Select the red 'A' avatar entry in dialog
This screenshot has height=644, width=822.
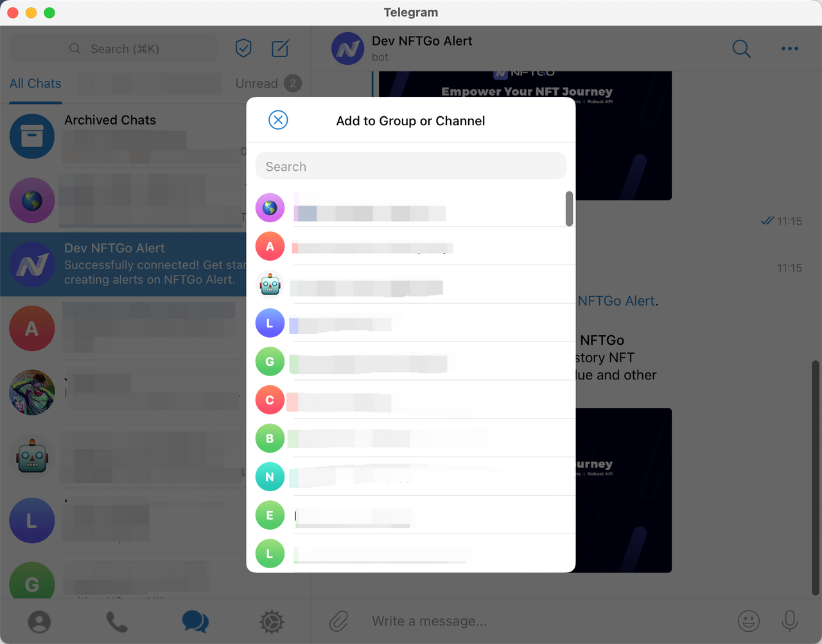(411, 247)
